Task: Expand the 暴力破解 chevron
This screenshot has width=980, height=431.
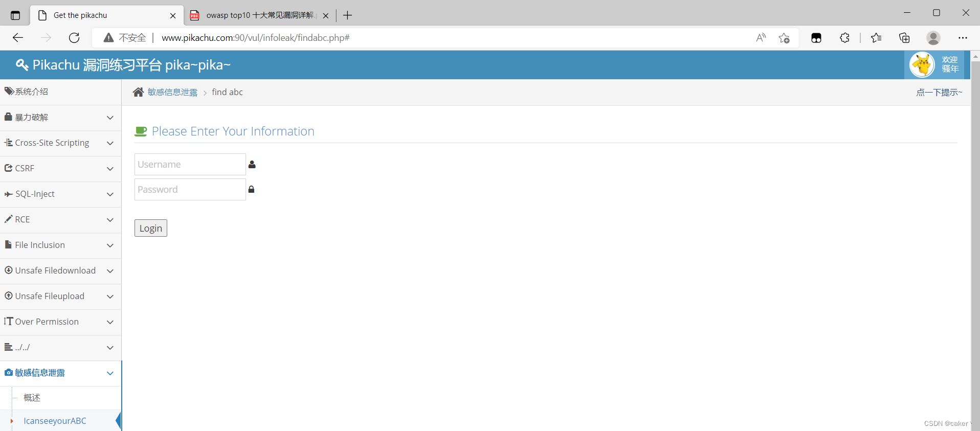Action: pyautogui.click(x=110, y=118)
